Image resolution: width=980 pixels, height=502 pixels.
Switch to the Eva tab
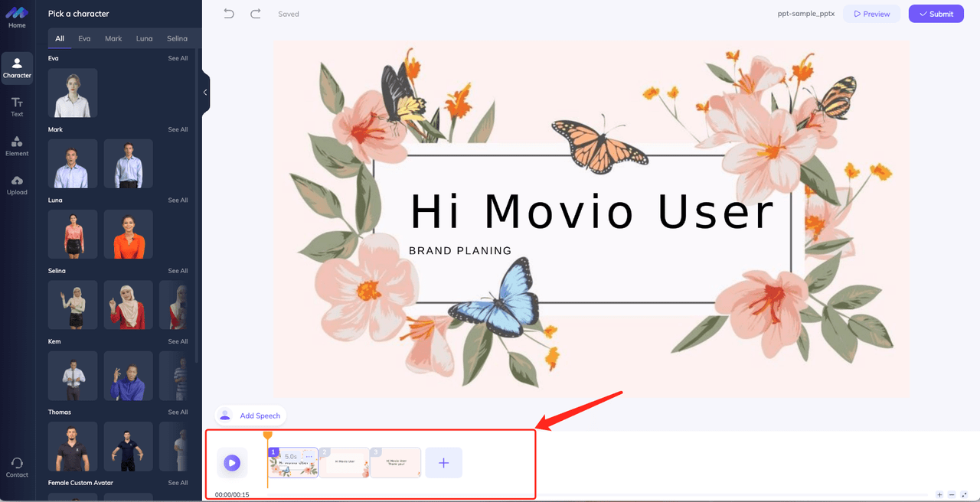coord(84,38)
